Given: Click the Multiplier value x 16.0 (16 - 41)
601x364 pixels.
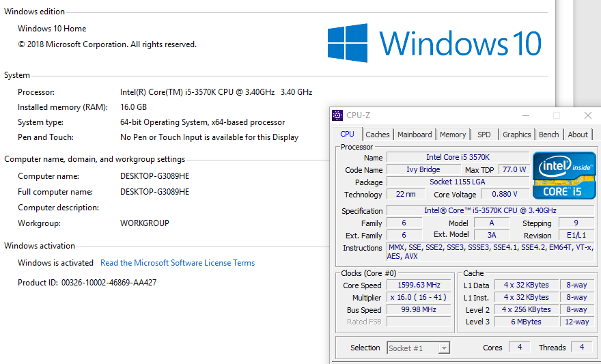Looking at the screenshot, I should tap(419, 297).
